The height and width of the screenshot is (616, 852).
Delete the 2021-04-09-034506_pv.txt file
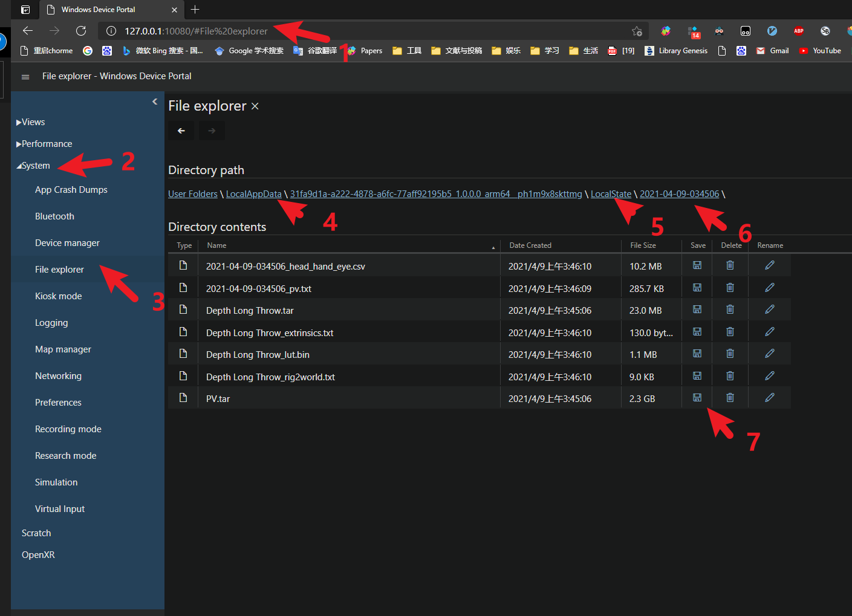click(x=730, y=288)
